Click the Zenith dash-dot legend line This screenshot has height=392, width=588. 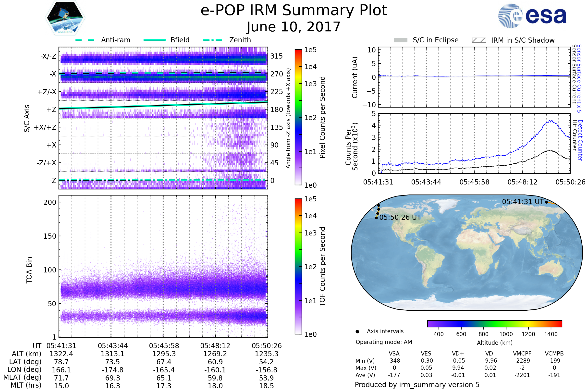tap(212, 40)
